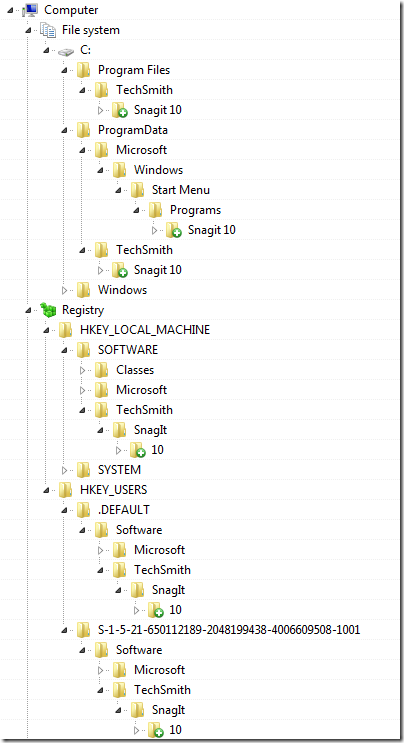Click the .DEFAULT key folder icon
The width and height of the screenshot is (404, 743).
click(84, 509)
